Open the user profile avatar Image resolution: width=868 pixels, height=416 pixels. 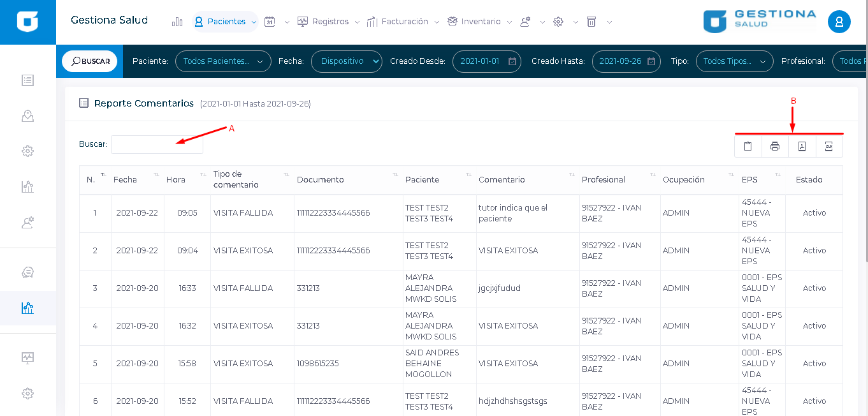(x=839, y=22)
